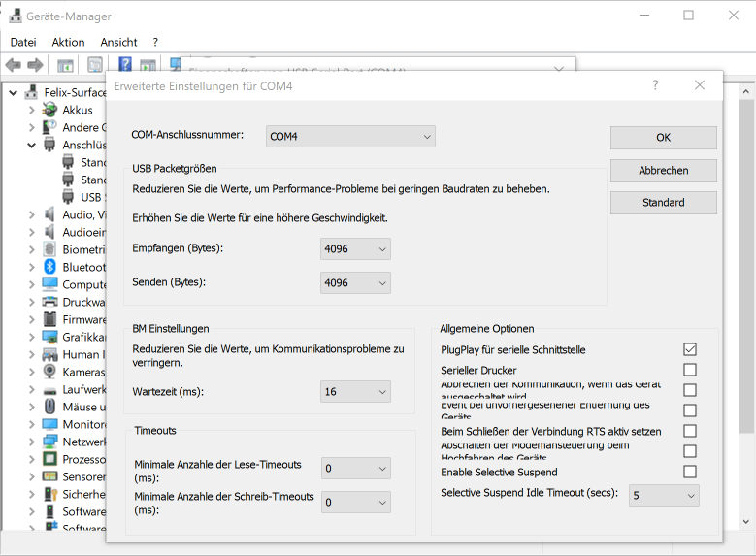Click the blue help icon in toolbar
The image size is (756, 556).
[125, 65]
